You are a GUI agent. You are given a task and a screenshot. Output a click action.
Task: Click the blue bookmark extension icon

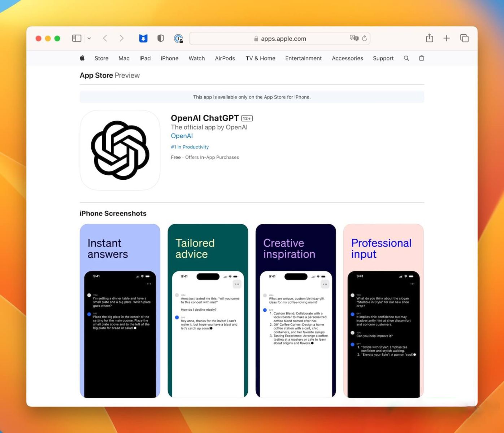pos(143,38)
